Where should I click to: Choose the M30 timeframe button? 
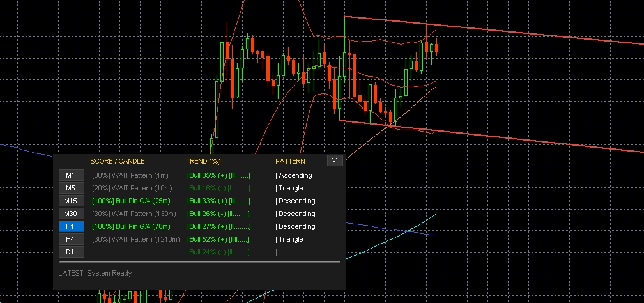pos(71,214)
